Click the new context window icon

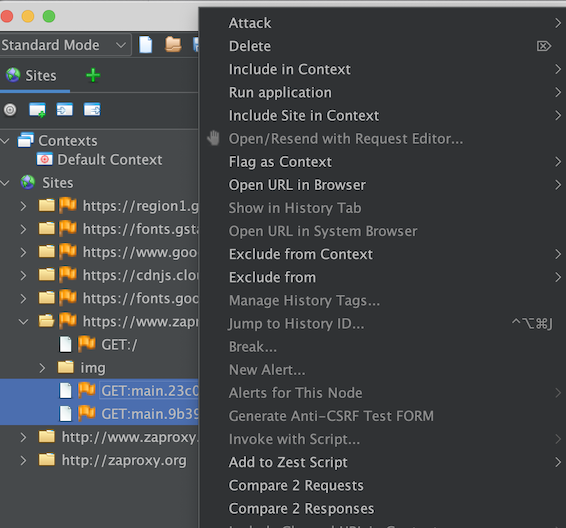(38, 110)
